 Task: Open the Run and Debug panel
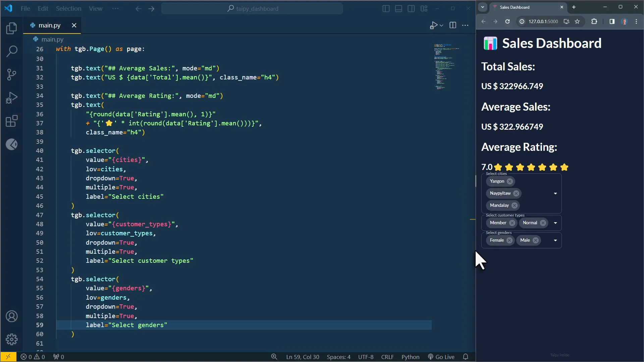tap(12, 98)
